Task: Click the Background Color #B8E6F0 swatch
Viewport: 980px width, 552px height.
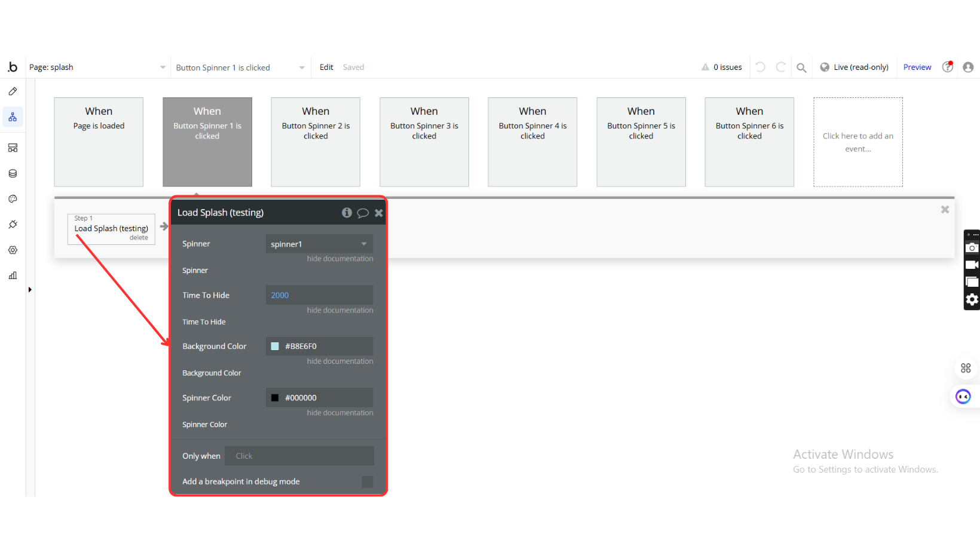Action: [275, 346]
